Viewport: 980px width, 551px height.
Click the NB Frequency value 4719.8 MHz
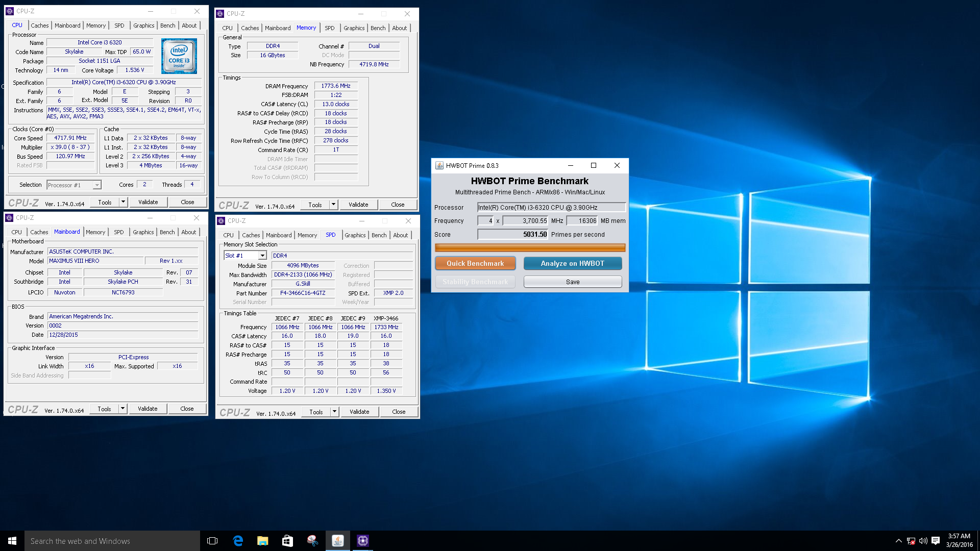374,64
